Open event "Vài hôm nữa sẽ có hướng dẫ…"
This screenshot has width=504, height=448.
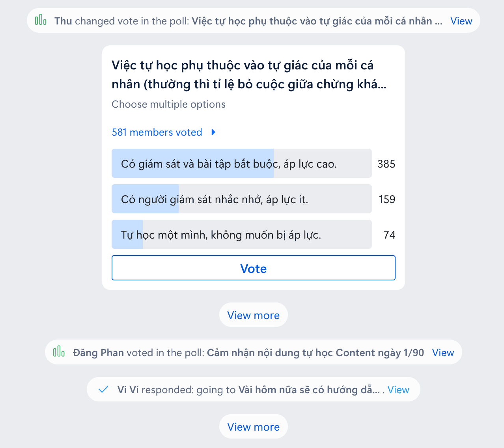tap(309, 390)
